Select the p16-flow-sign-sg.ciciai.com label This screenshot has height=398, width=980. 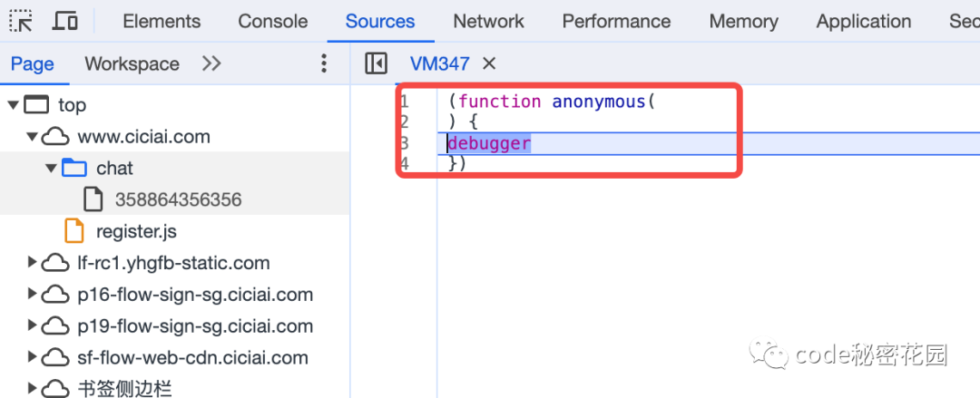point(195,295)
